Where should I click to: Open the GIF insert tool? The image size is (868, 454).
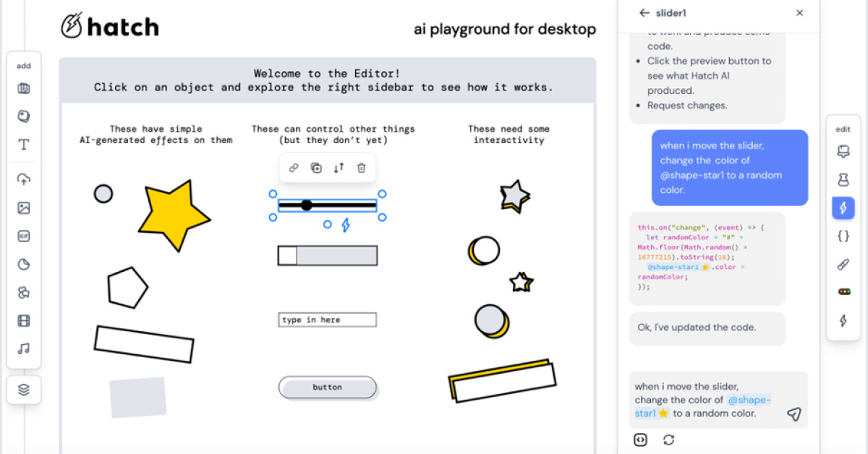(x=24, y=236)
